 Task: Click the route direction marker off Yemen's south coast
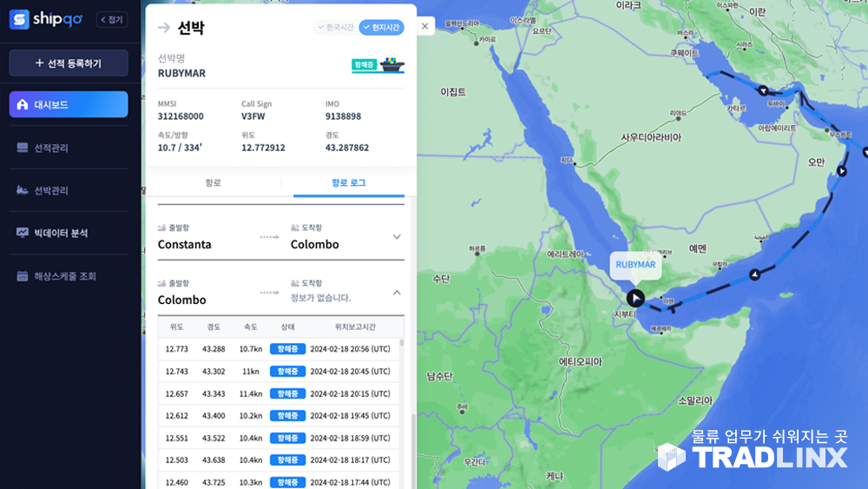pyautogui.click(x=754, y=274)
